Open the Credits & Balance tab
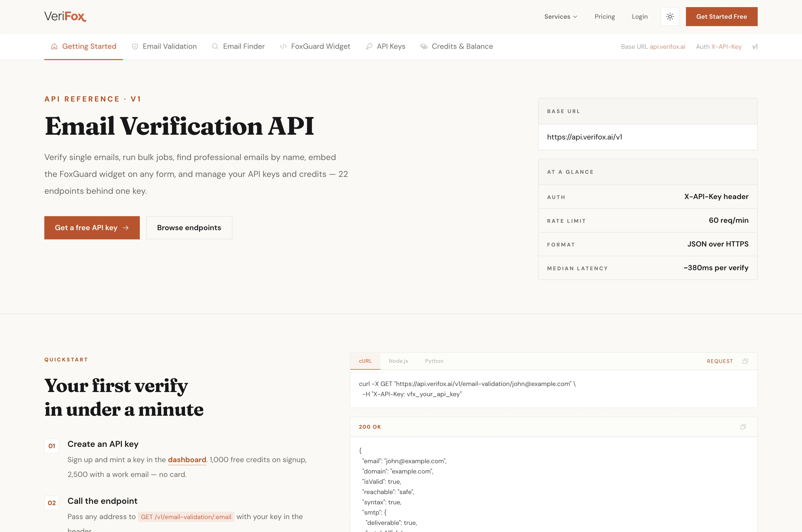This screenshot has width=802, height=532. tap(457, 46)
